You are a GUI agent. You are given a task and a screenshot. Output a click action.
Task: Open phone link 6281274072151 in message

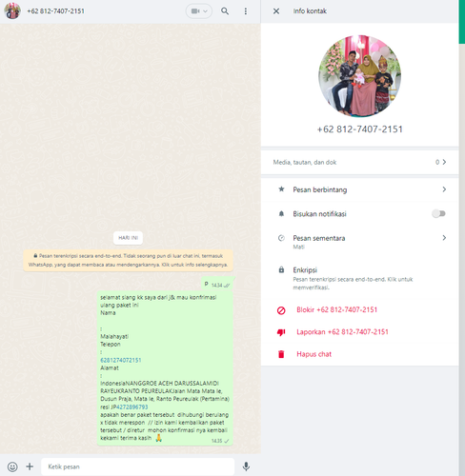coord(121,360)
